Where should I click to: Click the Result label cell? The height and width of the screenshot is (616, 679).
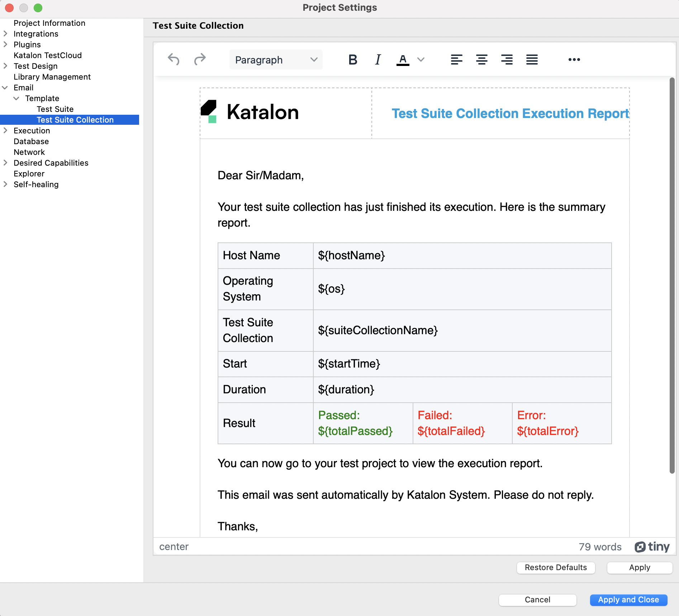point(266,423)
